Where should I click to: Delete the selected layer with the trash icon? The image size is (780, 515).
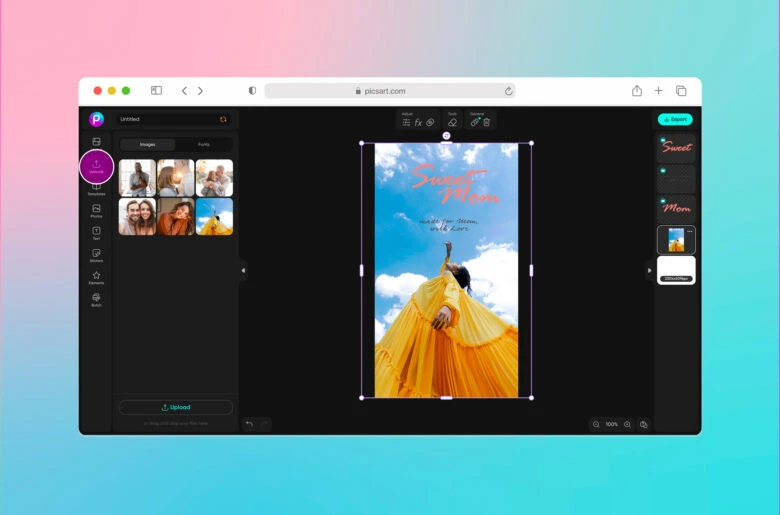(x=487, y=122)
